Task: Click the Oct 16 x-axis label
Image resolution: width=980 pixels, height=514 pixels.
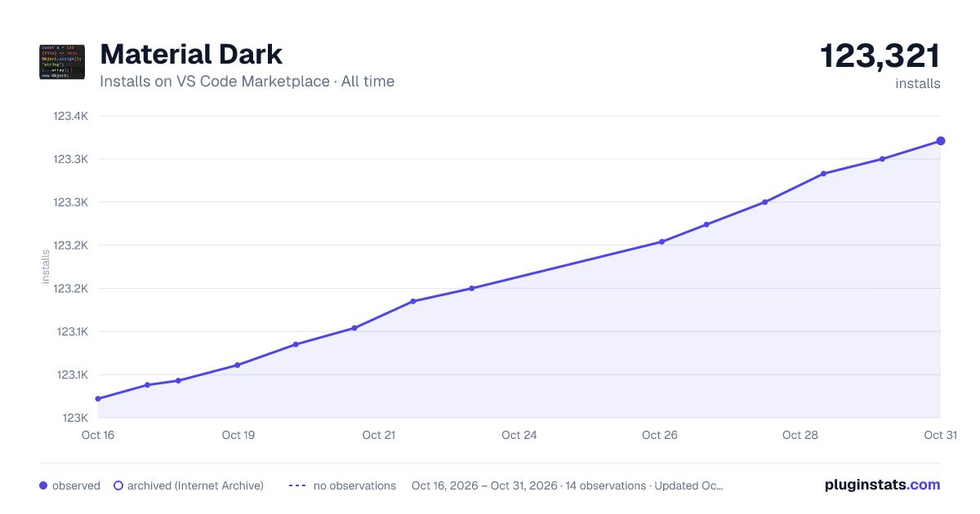Action: click(x=98, y=435)
